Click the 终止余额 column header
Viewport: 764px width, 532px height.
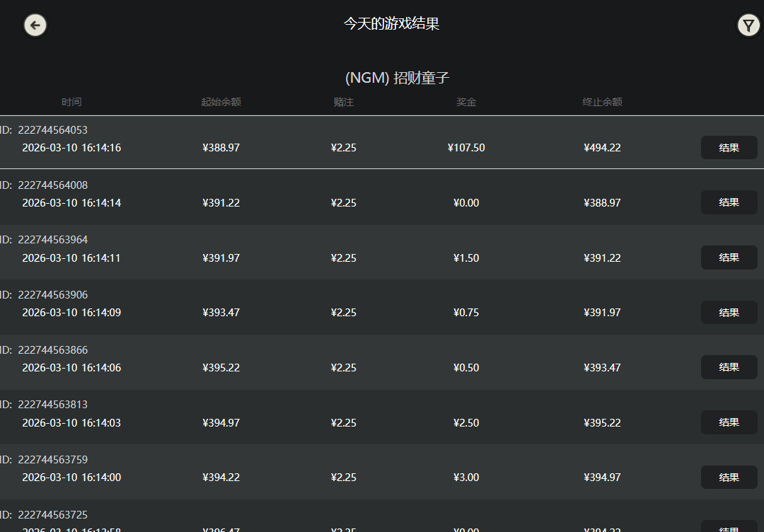coord(602,102)
